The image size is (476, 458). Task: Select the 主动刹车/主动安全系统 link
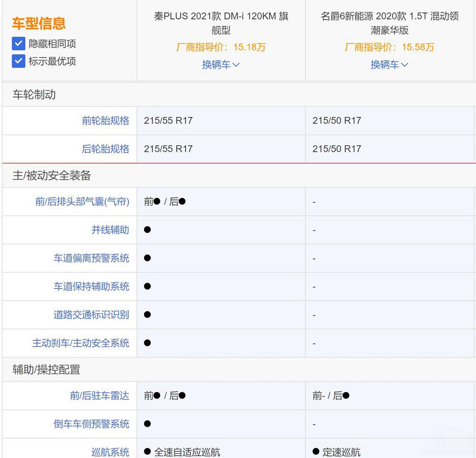tap(80, 343)
